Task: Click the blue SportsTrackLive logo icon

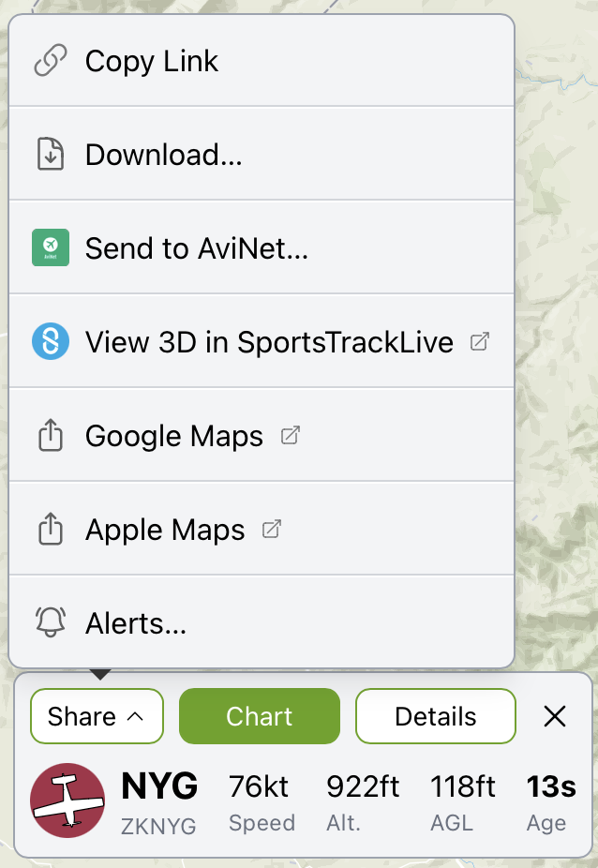Action: click(50, 342)
